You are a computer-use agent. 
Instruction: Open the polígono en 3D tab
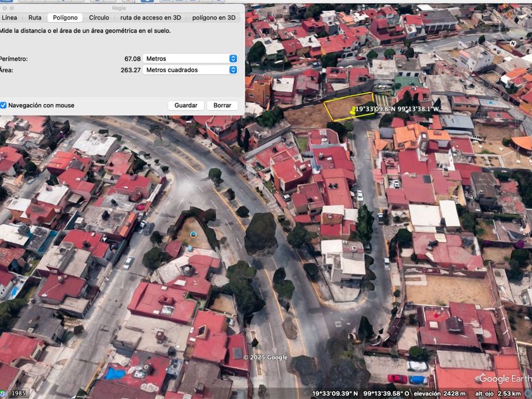coord(214,18)
